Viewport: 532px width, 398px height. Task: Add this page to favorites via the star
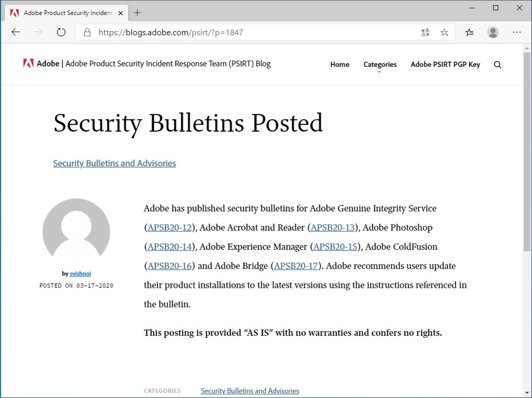(444, 32)
